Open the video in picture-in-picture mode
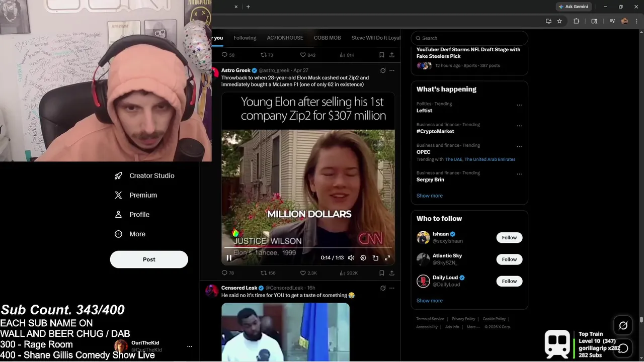Viewport: 644px width, 362px height. [x=375, y=258]
